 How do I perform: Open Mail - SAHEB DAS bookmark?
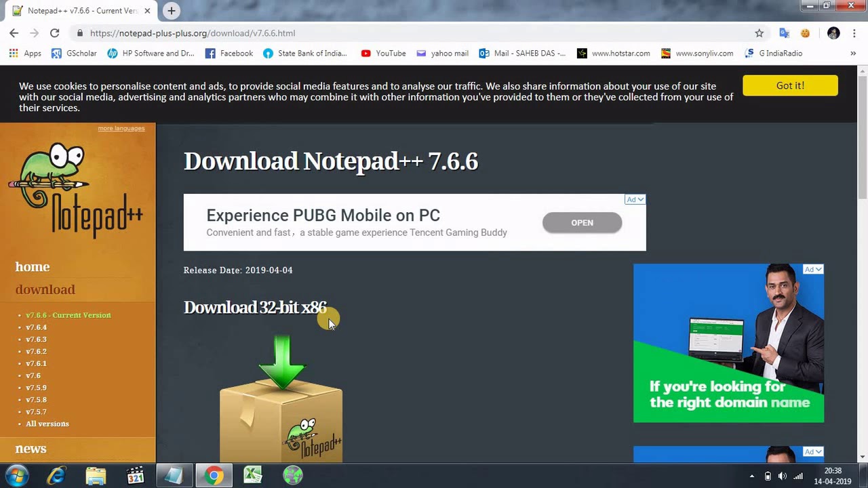point(522,54)
